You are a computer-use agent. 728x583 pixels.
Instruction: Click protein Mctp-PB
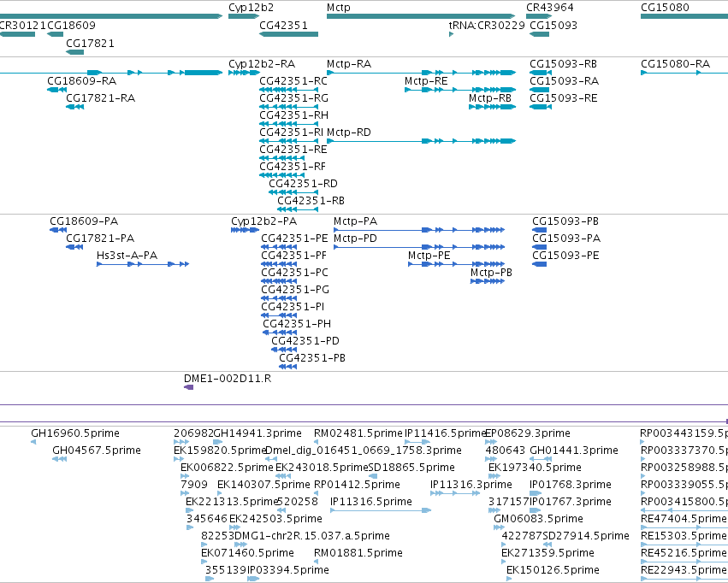click(492, 274)
